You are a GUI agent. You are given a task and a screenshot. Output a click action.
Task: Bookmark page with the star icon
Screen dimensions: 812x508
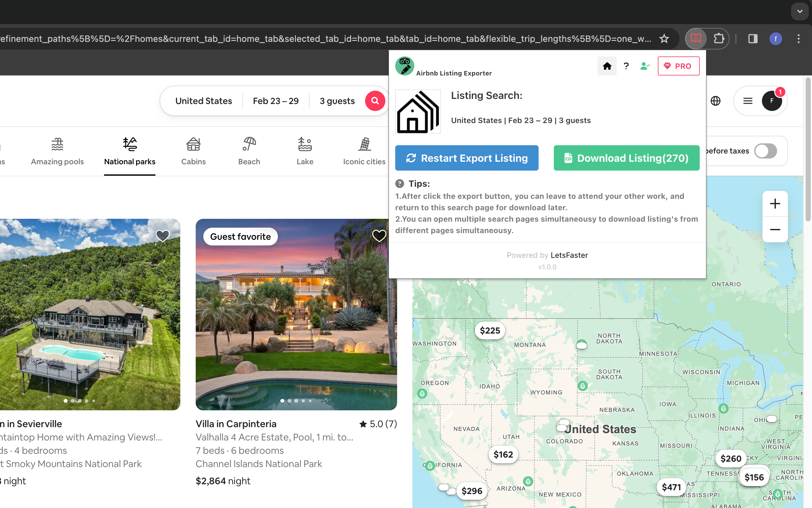664,39
